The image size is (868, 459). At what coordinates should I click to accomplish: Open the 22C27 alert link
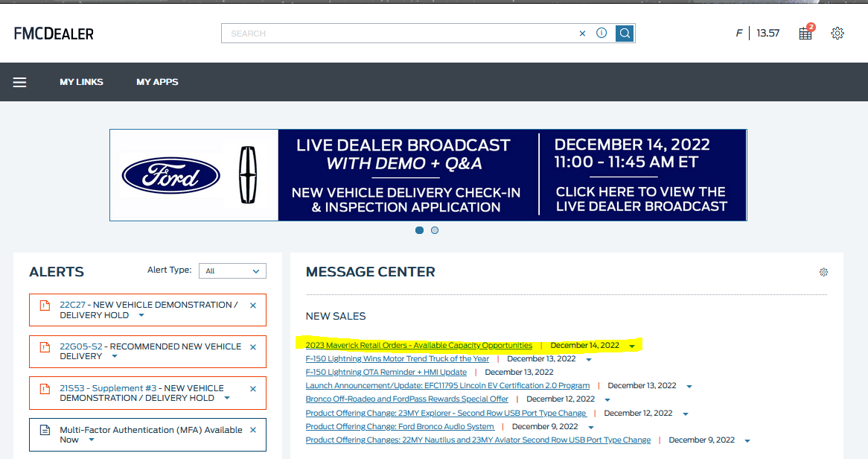(72, 305)
